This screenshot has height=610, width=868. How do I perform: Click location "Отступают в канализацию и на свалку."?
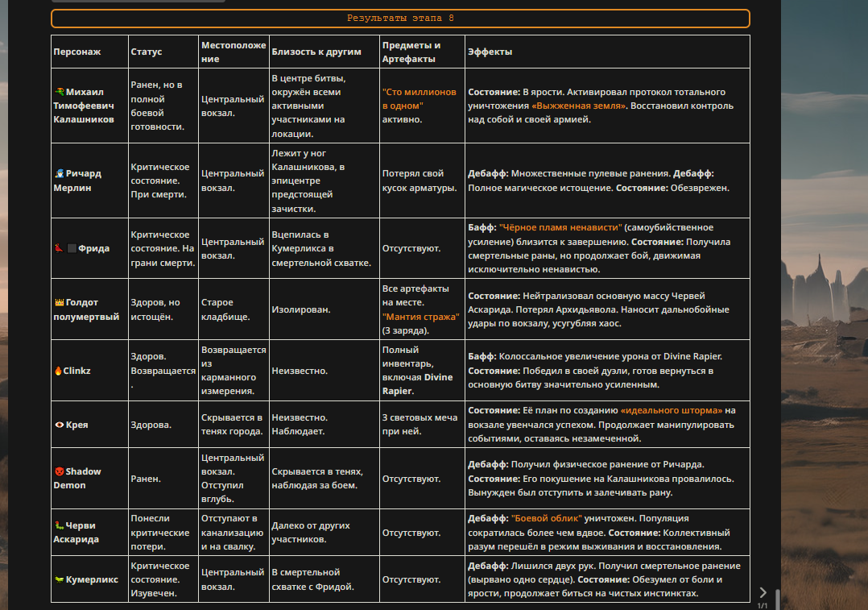coord(232,532)
